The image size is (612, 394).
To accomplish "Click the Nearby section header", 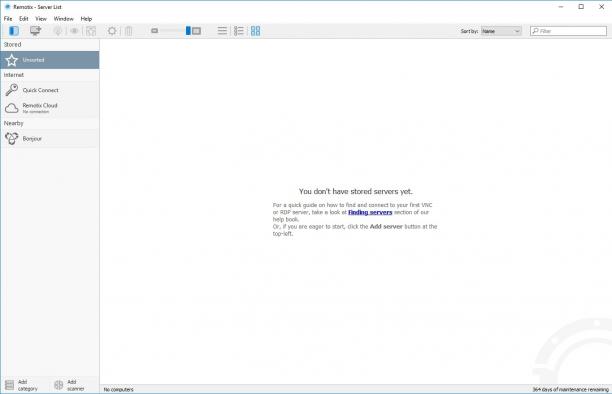I will pyautogui.click(x=14, y=123).
